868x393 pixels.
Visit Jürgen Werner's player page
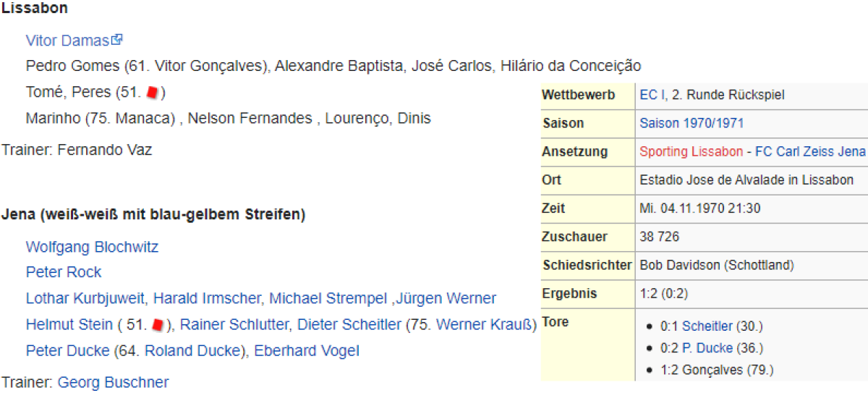tap(448, 298)
